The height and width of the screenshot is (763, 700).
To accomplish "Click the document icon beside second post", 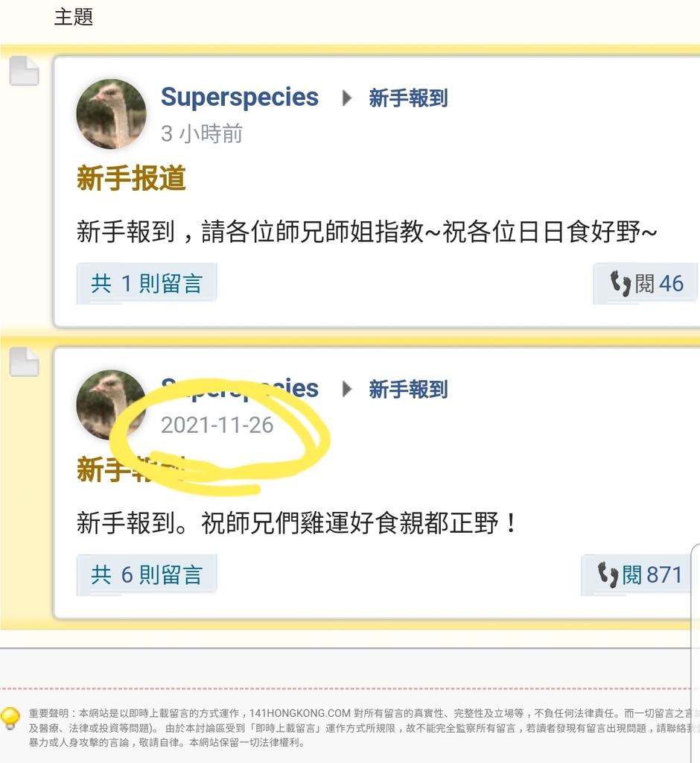I will [x=25, y=362].
